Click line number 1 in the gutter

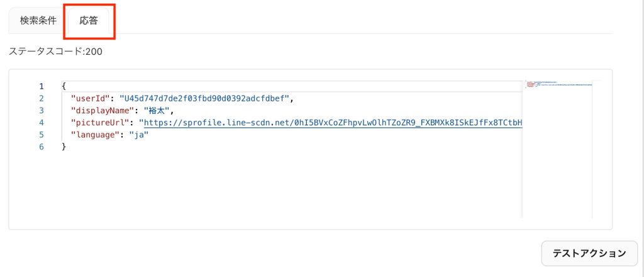[41, 86]
